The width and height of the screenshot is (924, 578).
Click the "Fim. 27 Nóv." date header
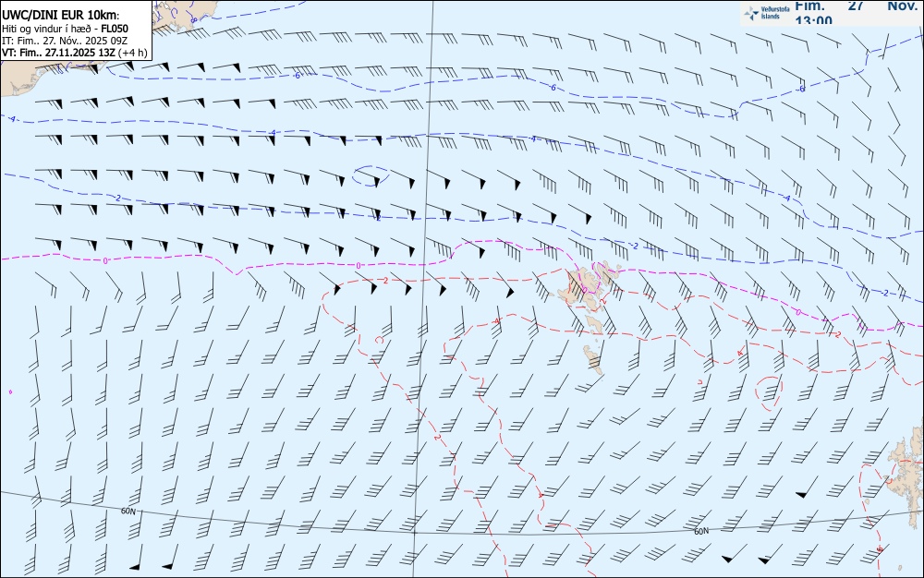[857, 6]
